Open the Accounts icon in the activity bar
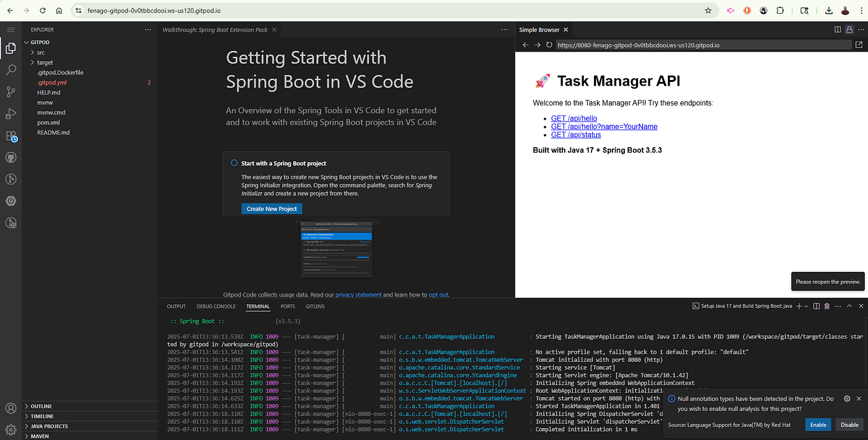Viewport: 868px width, 440px height. [11, 408]
